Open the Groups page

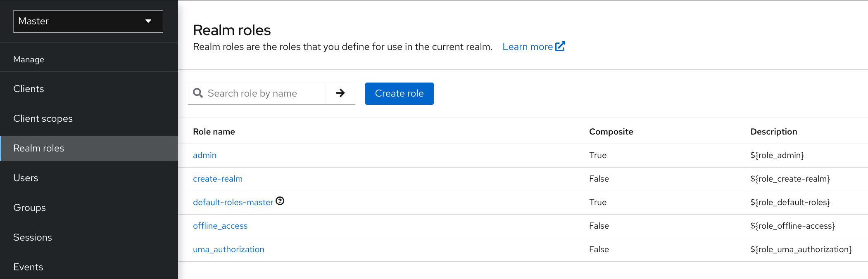(x=29, y=208)
